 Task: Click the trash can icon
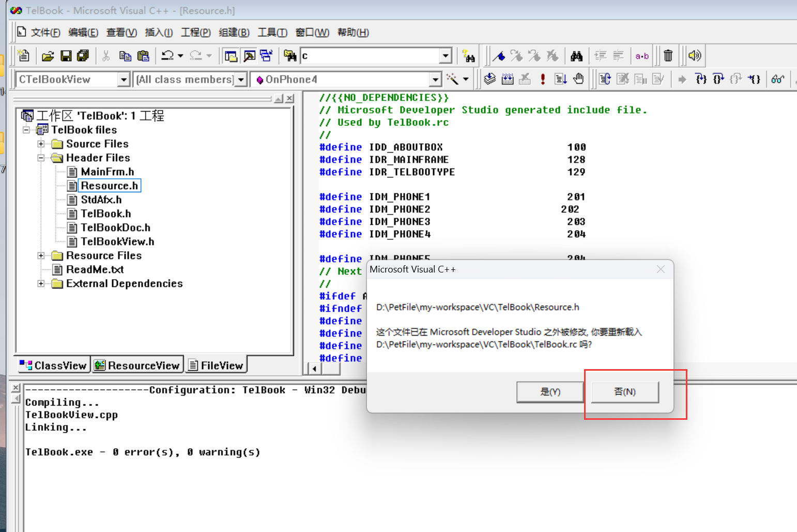[x=668, y=55]
